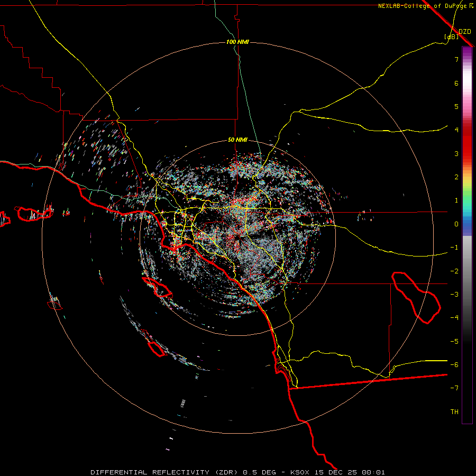Click the 100 NMI range ring label
476x476 pixels.
[x=237, y=42]
